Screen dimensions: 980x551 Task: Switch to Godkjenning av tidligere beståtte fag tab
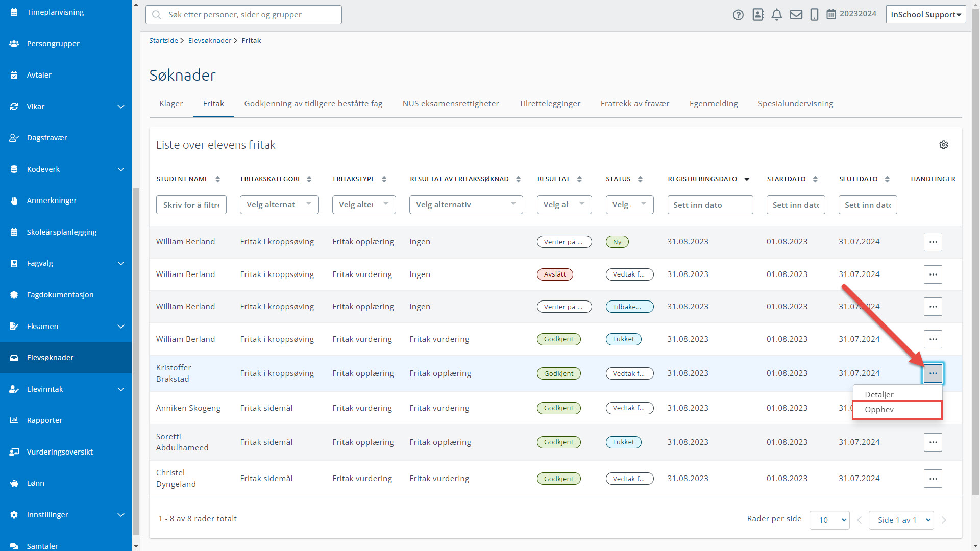coord(313,104)
